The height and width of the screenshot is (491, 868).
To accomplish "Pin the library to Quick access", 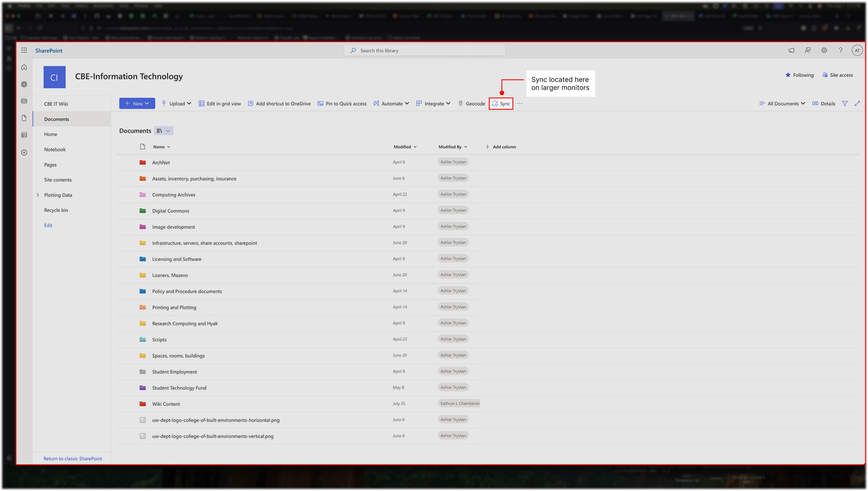I will [342, 103].
